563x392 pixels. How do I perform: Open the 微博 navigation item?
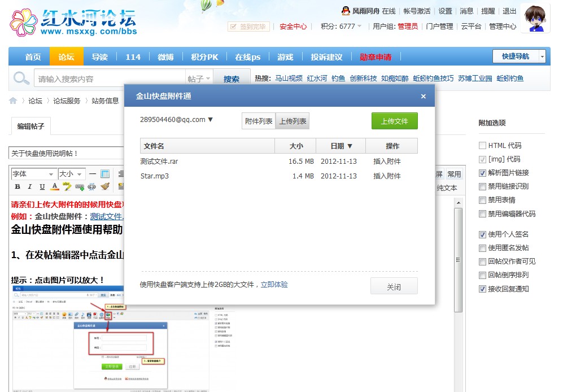[x=165, y=57]
